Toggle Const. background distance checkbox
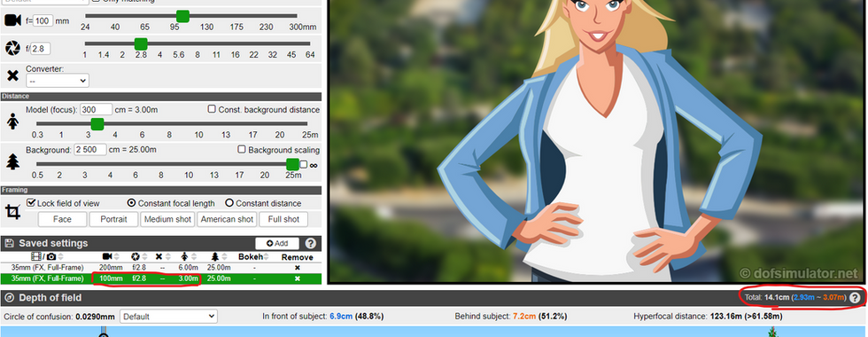The image size is (868, 337). tap(212, 109)
